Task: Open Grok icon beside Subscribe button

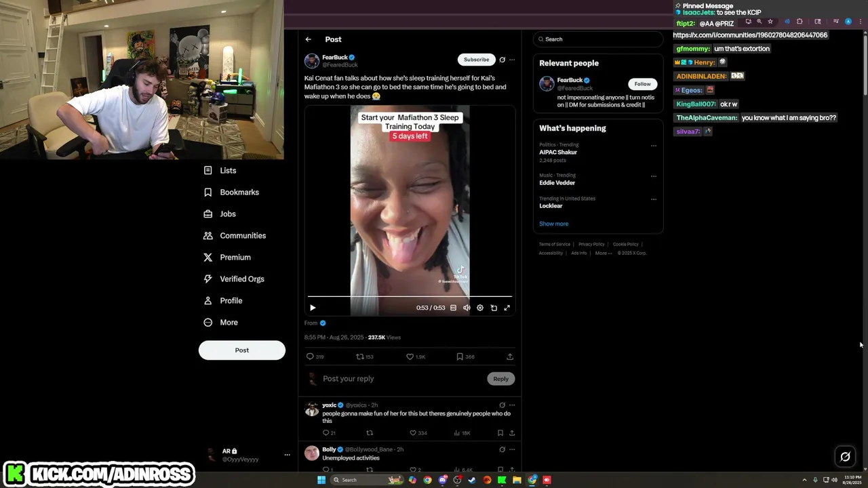Action: pos(502,60)
